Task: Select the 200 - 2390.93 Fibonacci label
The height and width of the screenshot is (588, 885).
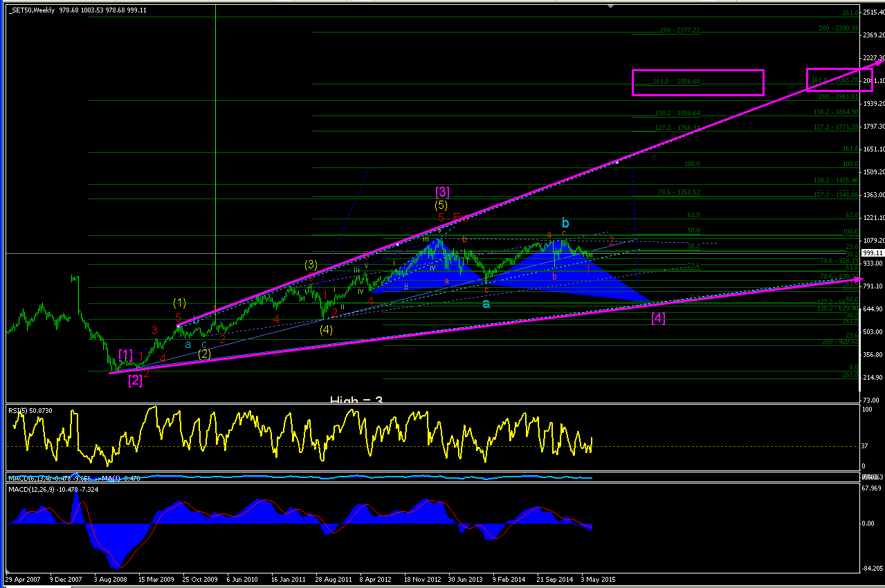Action: pos(839,28)
